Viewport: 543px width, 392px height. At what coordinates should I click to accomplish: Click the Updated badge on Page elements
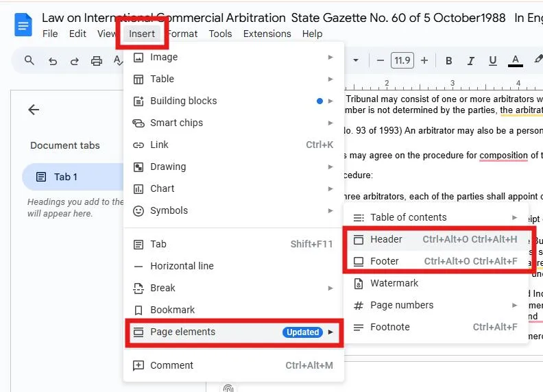coord(302,332)
